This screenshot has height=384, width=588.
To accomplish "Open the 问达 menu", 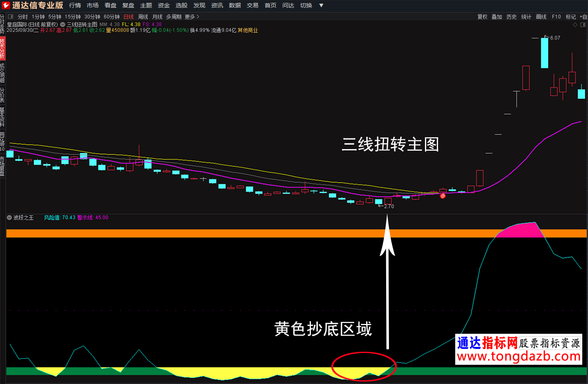I will coord(288,5).
